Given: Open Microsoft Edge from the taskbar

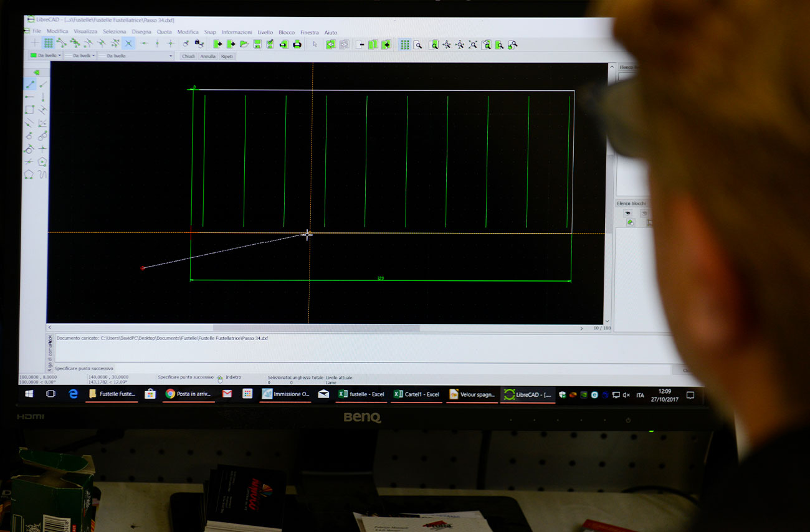Looking at the screenshot, I should 73,394.
